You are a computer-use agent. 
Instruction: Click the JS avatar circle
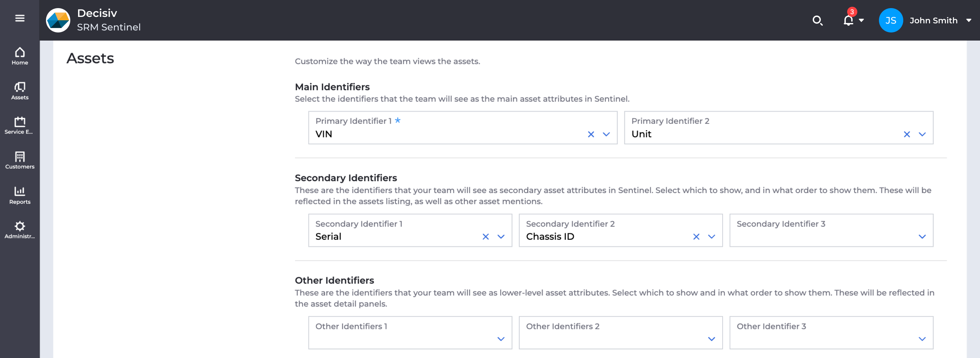point(890,21)
